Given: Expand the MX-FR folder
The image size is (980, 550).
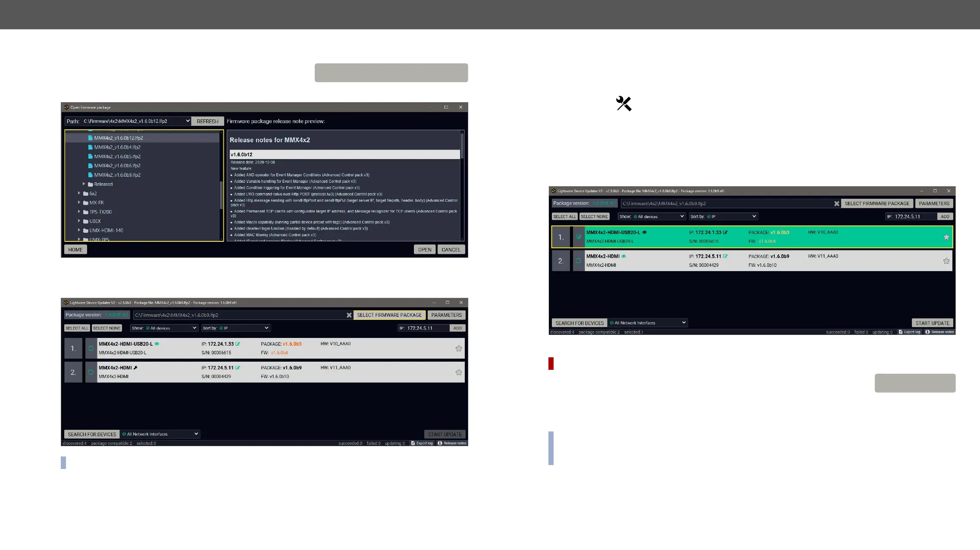Looking at the screenshot, I should point(79,203).
